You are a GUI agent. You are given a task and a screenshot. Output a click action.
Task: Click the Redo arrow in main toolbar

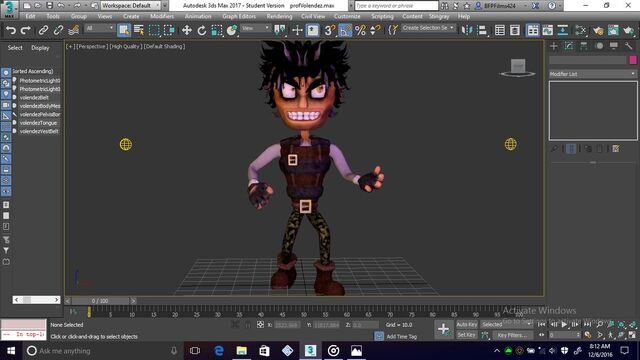point(26,30)
